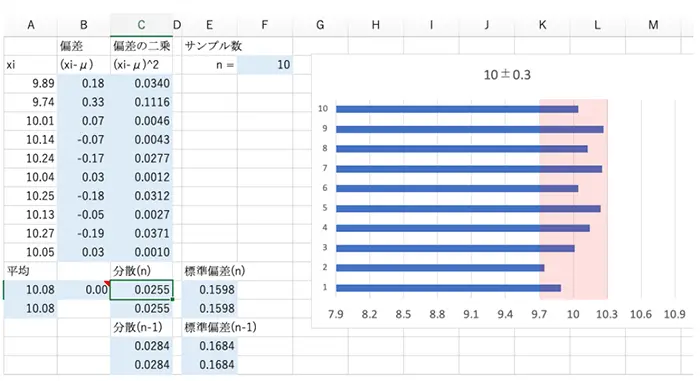Click the cell containing 10.05
The image size is (700, 381).
point(30,252)
